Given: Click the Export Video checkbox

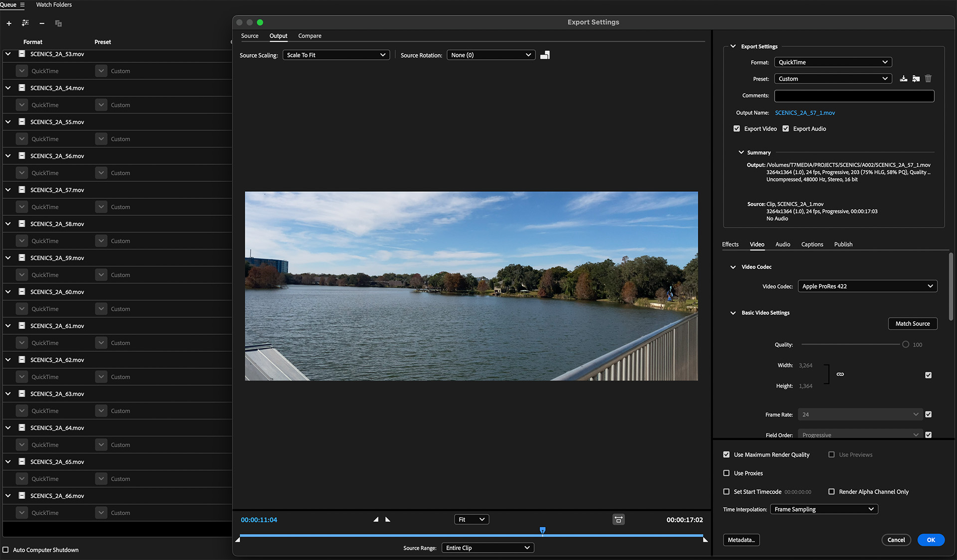Looking at the screenshot, I should tap(737, 129).
